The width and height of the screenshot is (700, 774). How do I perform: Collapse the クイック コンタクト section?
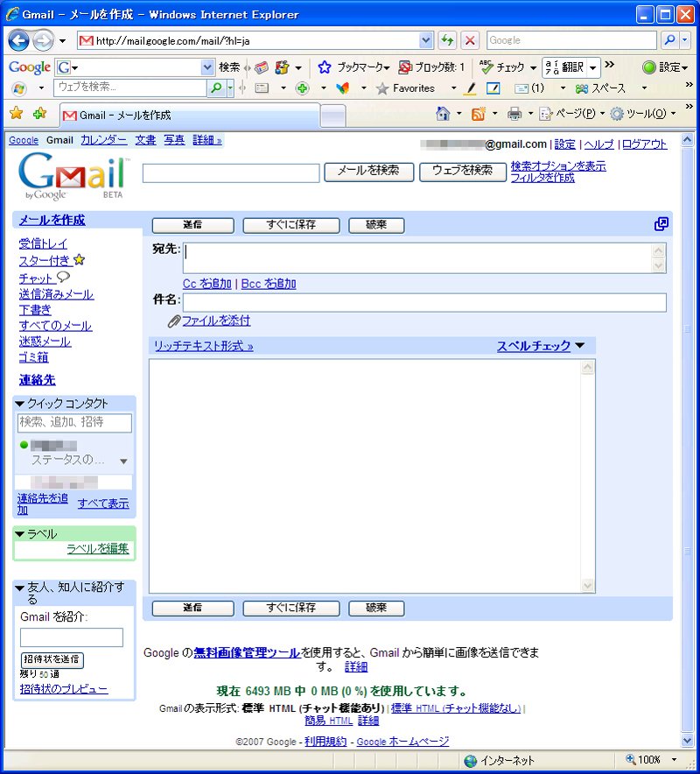[20, 404]
